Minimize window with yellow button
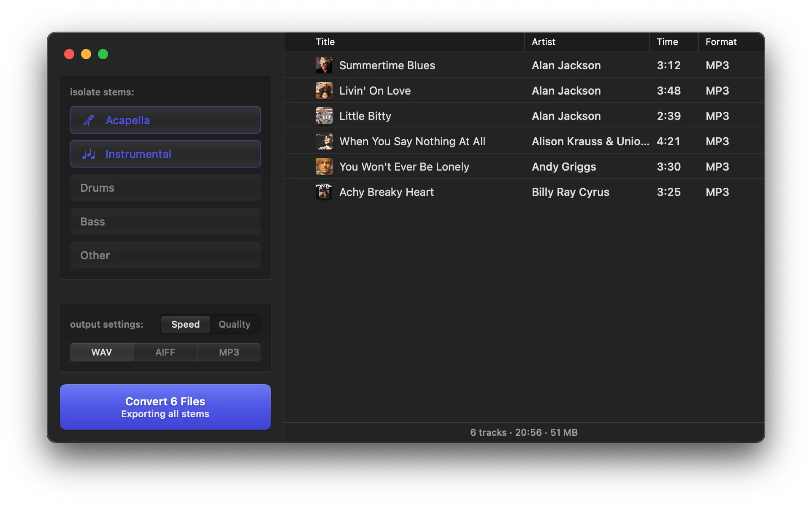812x505 pixels. [x=86, y=54]
